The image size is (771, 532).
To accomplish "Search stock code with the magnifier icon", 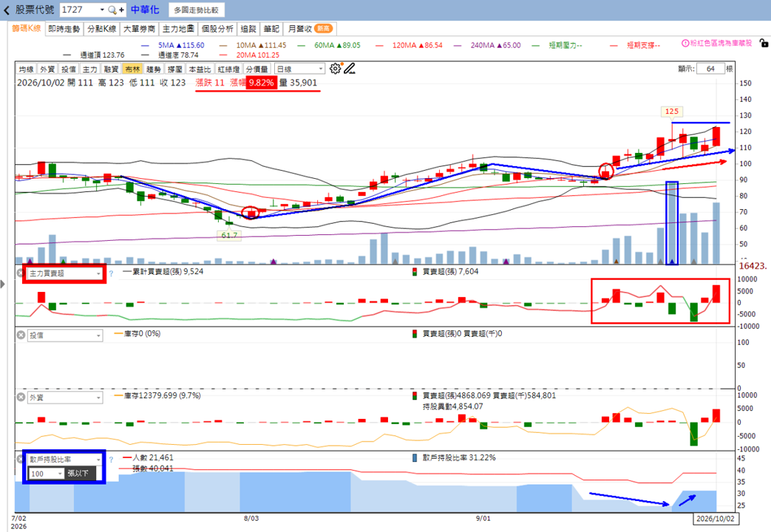I will tap(112, 10).
